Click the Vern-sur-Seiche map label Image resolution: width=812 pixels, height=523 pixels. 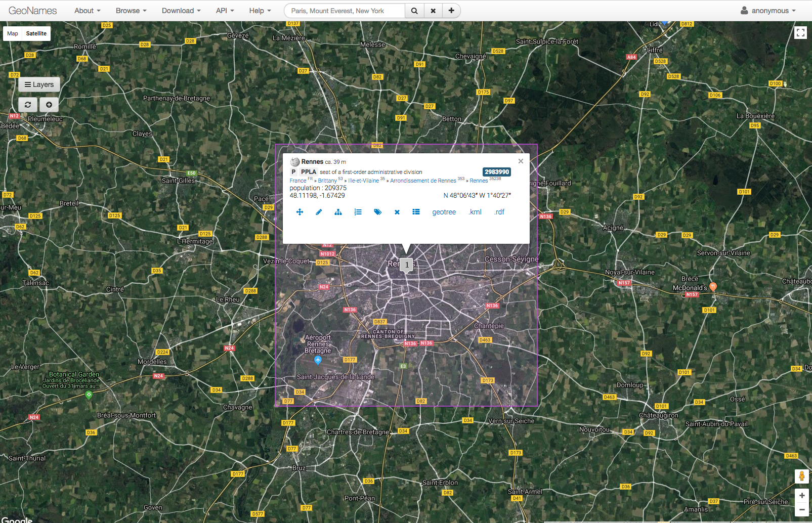511,421
